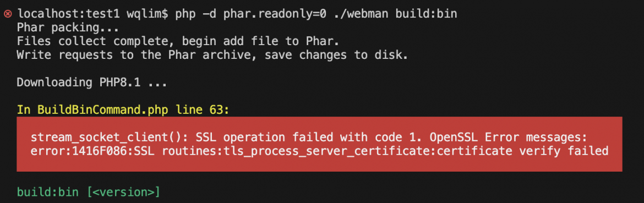Click the Write requests to Phar archive line
Viewport: 644px width, 203px height.
(212, 55)
